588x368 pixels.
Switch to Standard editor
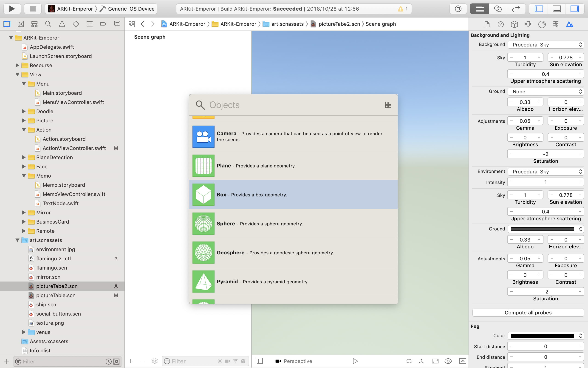480,9
